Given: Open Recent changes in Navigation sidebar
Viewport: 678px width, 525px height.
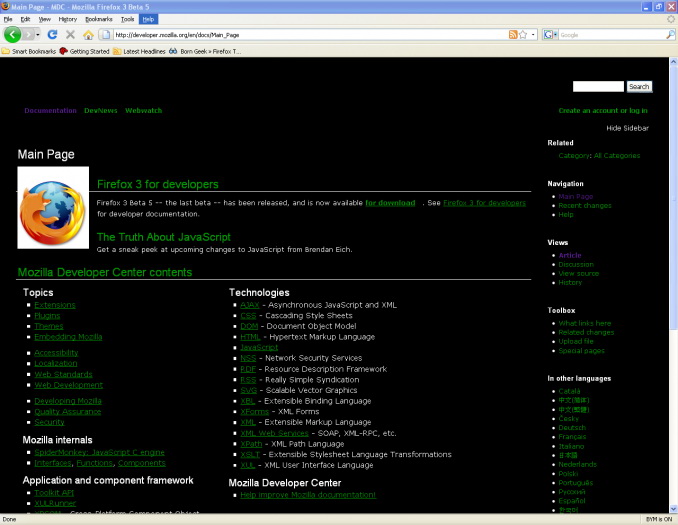Looking at the screenshot, I should tap(585, 205).
